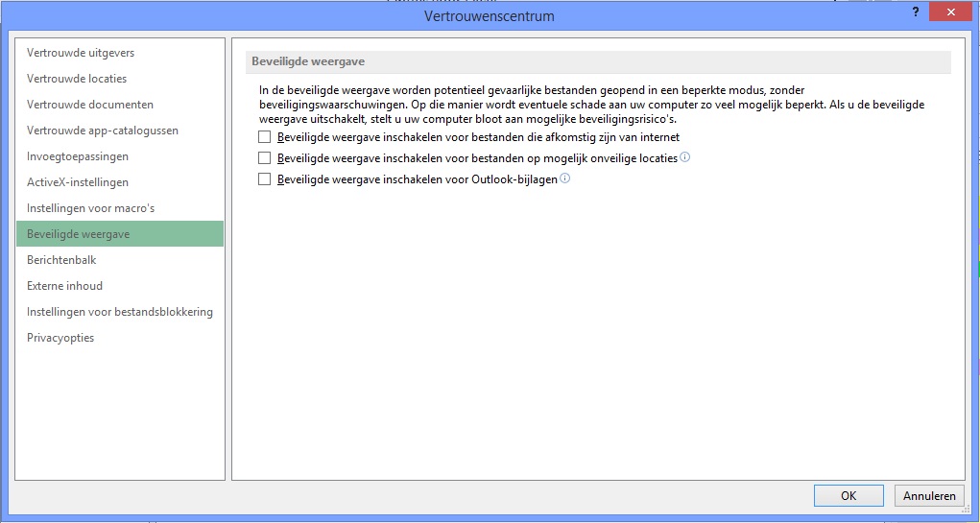Select Invoegtoepassingen in left list
This screenshot has width=980, height=523.
78,156
